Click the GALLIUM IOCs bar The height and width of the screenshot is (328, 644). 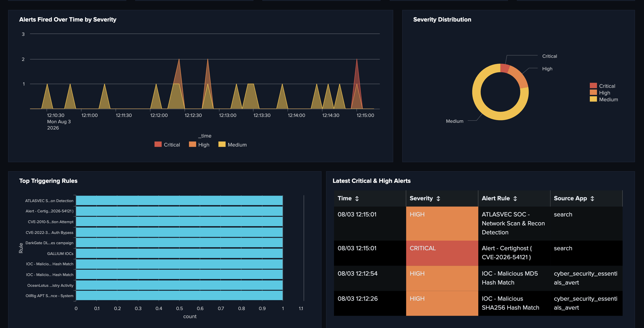179,253
